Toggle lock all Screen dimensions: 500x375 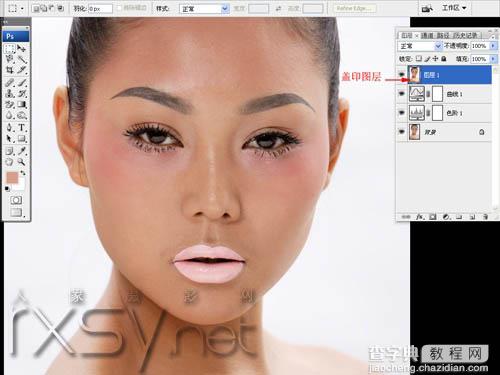click(444, 59)
